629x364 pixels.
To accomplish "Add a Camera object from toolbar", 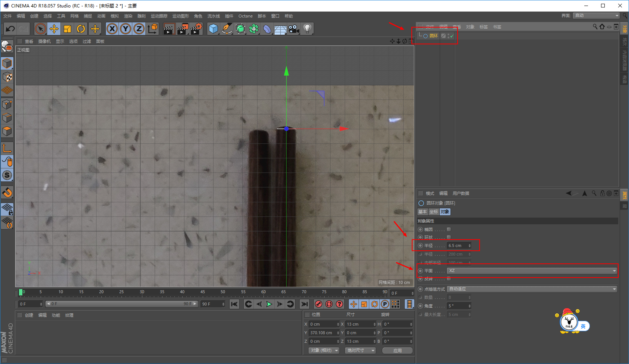I will (294, 29).
